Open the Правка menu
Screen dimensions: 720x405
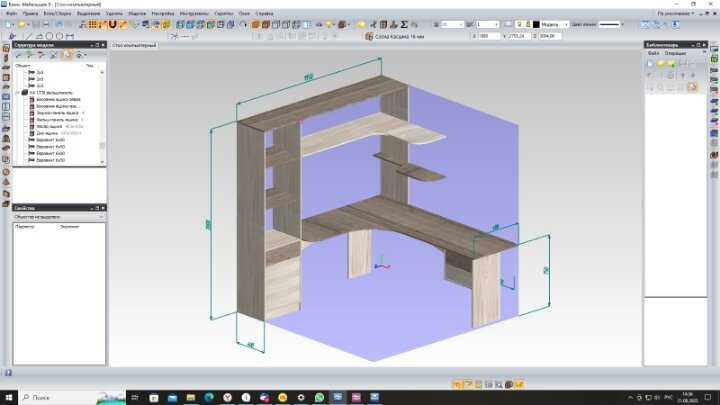tap(30, 13)
